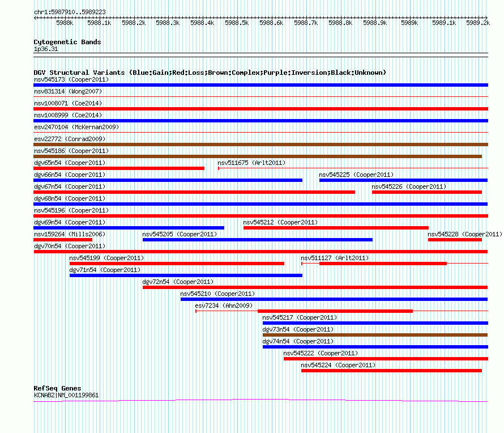Open the esv7234 (Ahn2009) label
This screenshot has height=433, width=504.
(x=224, y=305)
